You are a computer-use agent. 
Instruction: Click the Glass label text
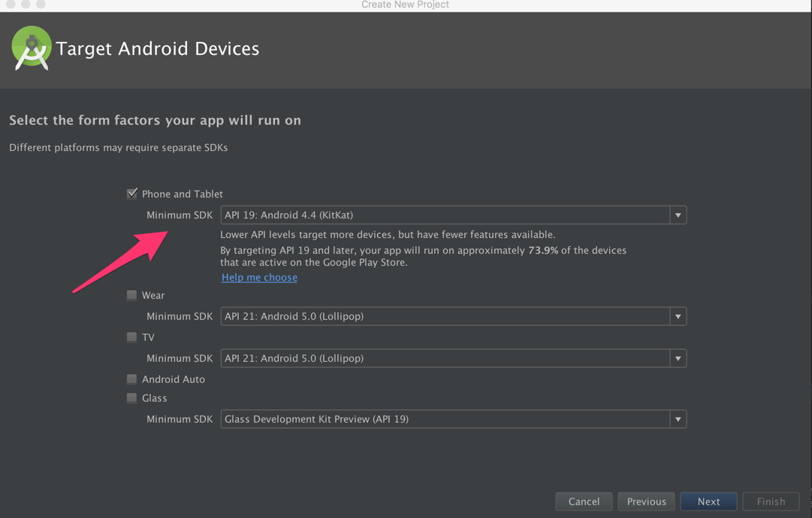[x=154, y=398]
